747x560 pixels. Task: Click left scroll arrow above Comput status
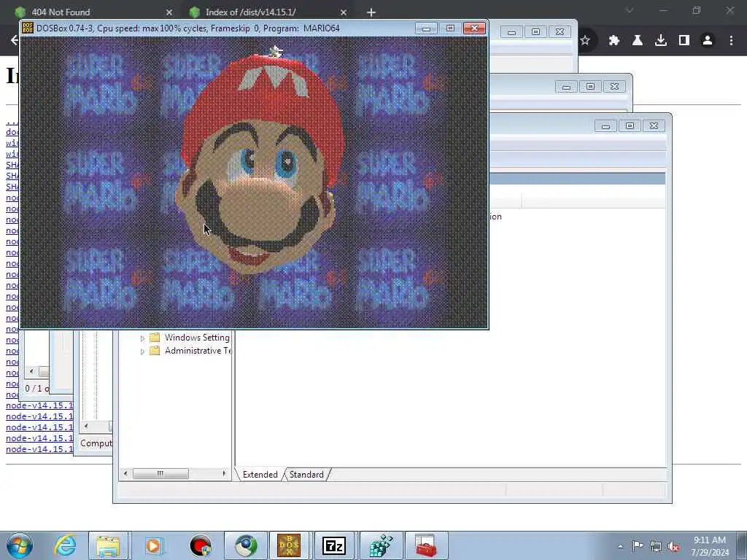pyautogui.click(x=86, y=426)
